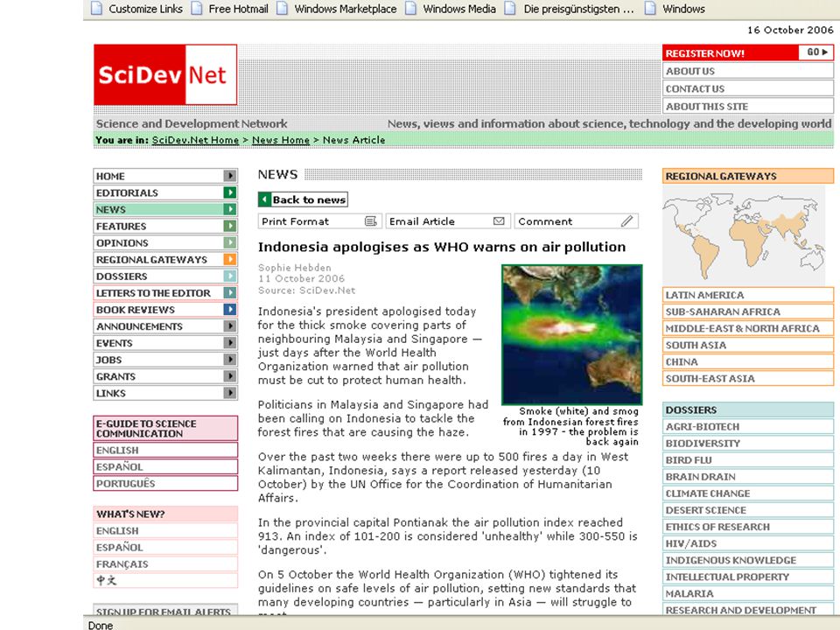Open the LATIN AMERICA gateway
This screenshot has height=630, width=840.
pyautogui.click(x=748, y=295)
